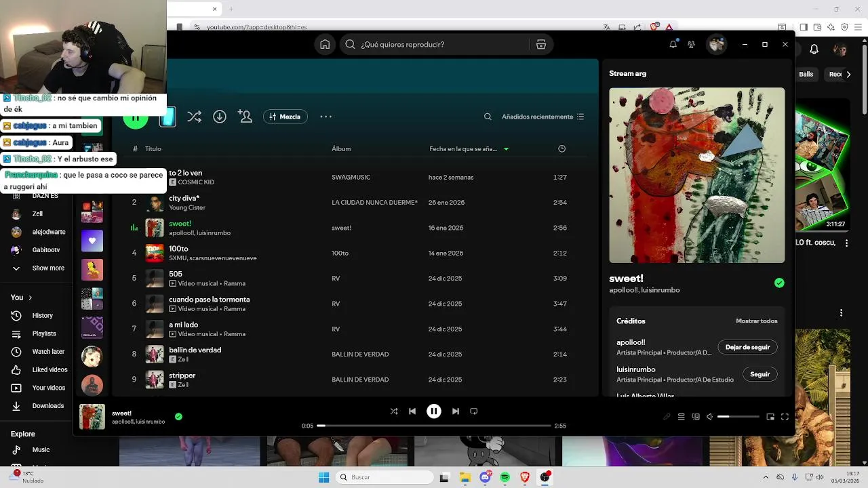The height and width of the screenshot is (488, 868).
Task: Toggle shuffle in the bottom player bar
Action: coord(394,411)
